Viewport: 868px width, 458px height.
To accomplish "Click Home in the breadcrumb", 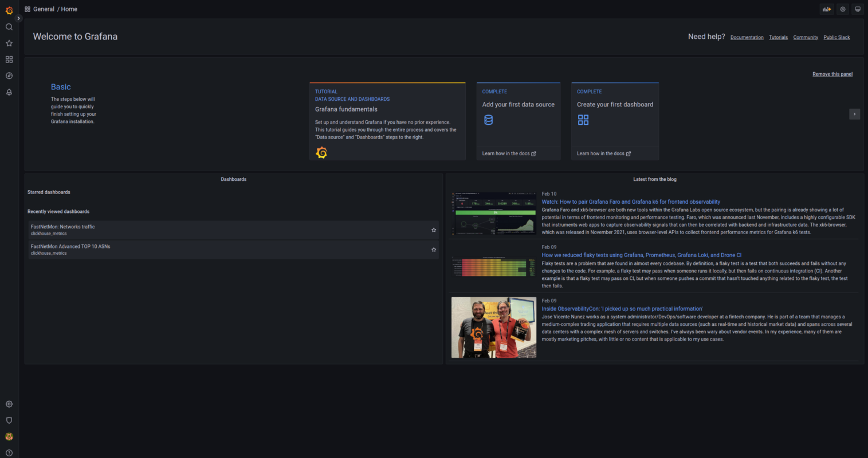I will (69, 9).
